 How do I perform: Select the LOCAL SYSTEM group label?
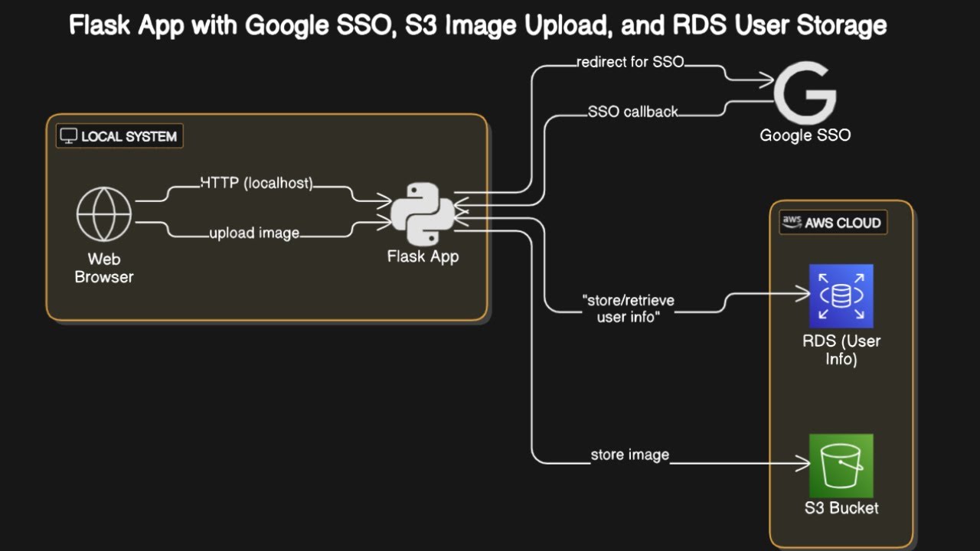[119, 137]
